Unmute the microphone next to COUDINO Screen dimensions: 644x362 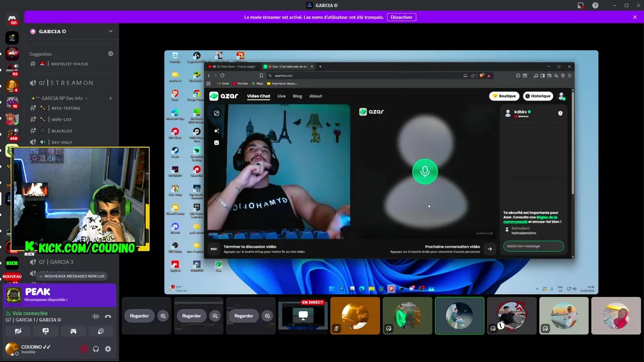pyautogui.click(x=84, y=349)
